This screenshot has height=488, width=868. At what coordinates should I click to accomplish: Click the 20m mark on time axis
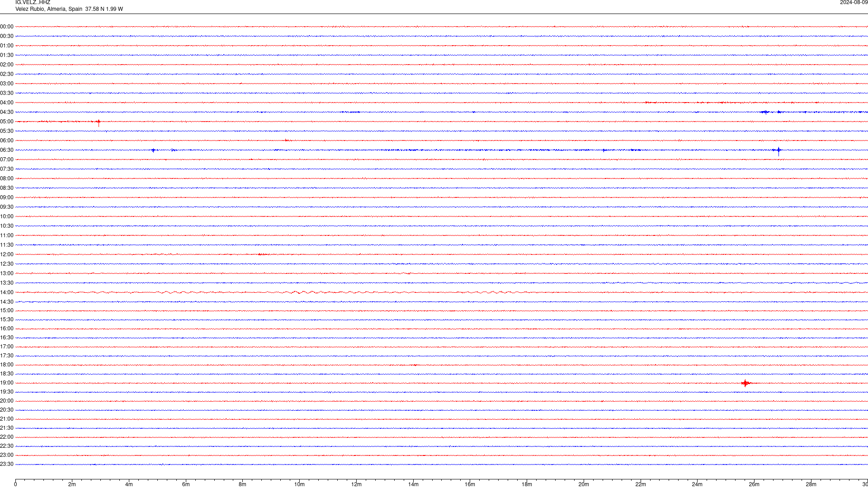pyautogui.click(x=584, y=484)
